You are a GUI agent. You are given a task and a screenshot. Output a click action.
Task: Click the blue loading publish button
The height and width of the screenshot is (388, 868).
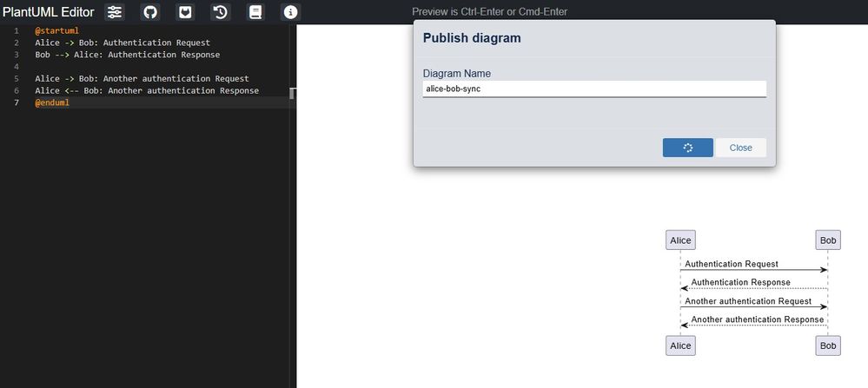click(x=687, y=148)
